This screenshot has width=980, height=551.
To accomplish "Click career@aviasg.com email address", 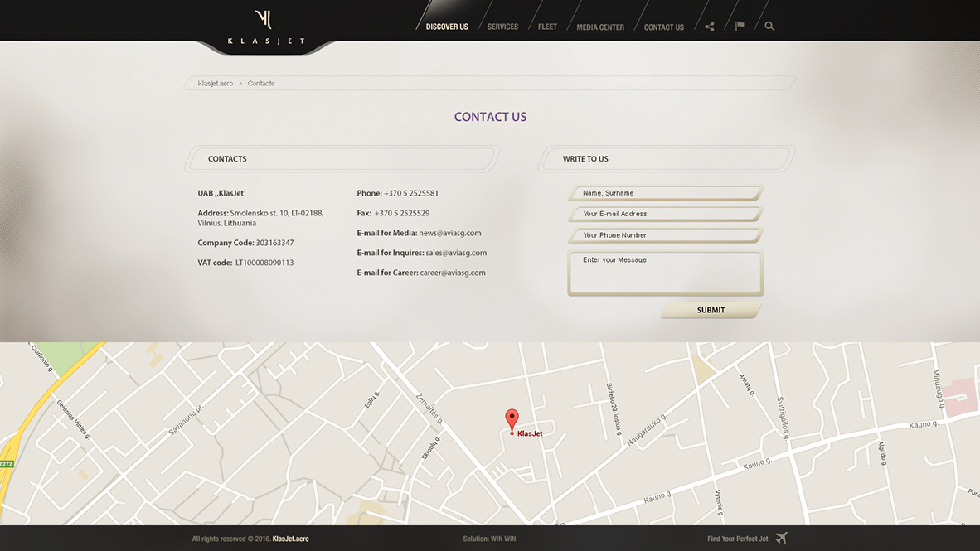I will coord(453,273).
